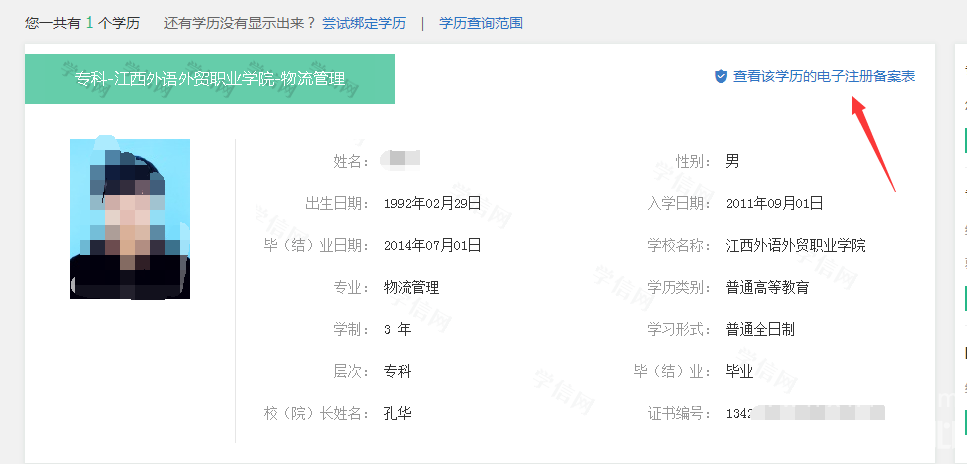Click the graduation date 2014年07月01日

(x=432, y=245)
